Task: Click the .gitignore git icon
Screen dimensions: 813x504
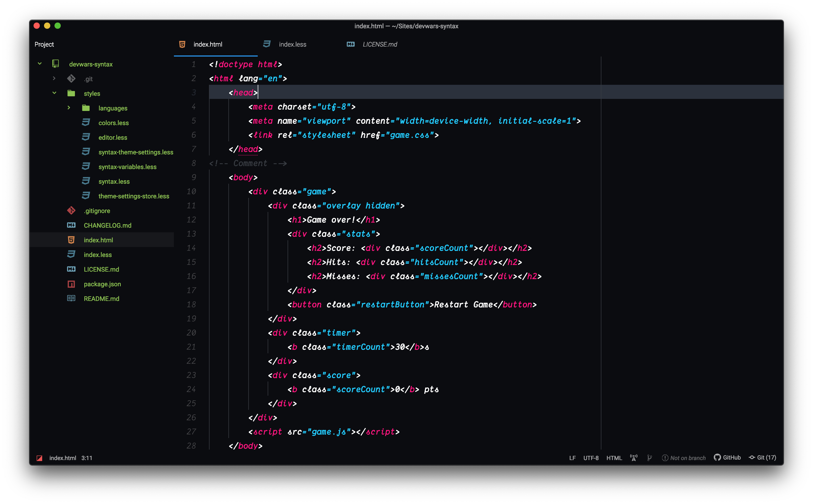Action: click(x=72, y=210)
